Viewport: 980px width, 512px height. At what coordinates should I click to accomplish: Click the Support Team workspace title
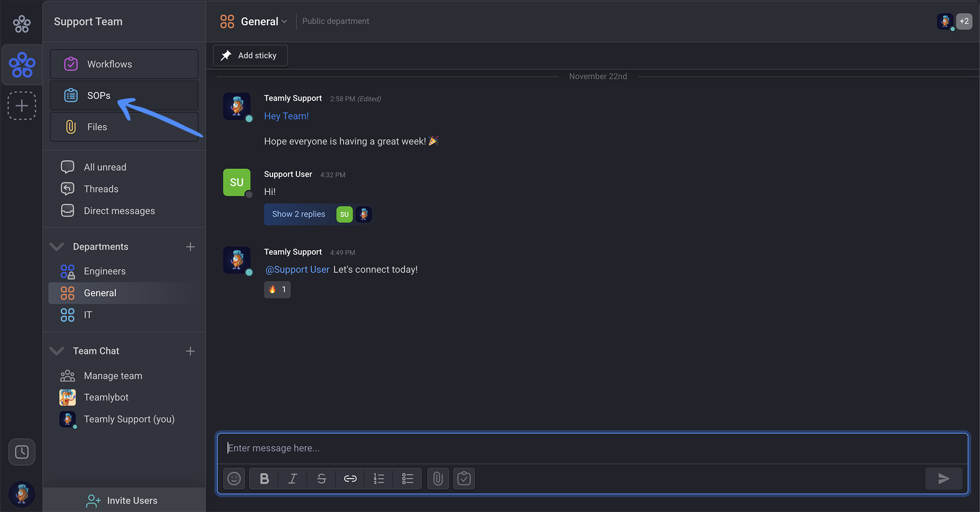(88, 22)
